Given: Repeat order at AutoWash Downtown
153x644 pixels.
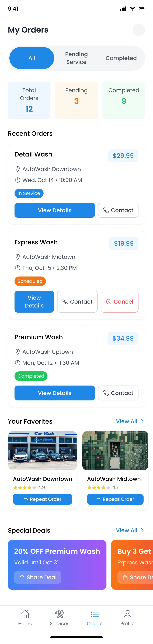Looking at the screenshot, I should tap(43, 499).
